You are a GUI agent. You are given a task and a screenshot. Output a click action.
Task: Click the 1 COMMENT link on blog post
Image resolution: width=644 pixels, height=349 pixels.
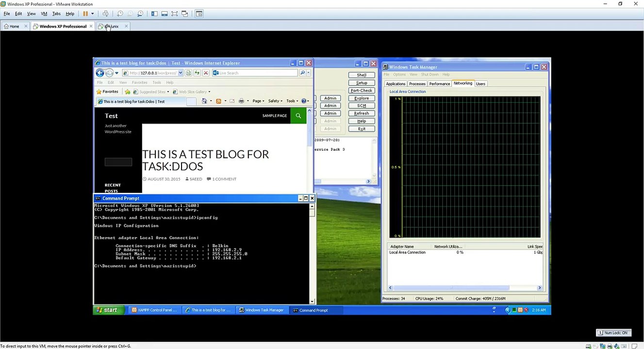point(224,179)
